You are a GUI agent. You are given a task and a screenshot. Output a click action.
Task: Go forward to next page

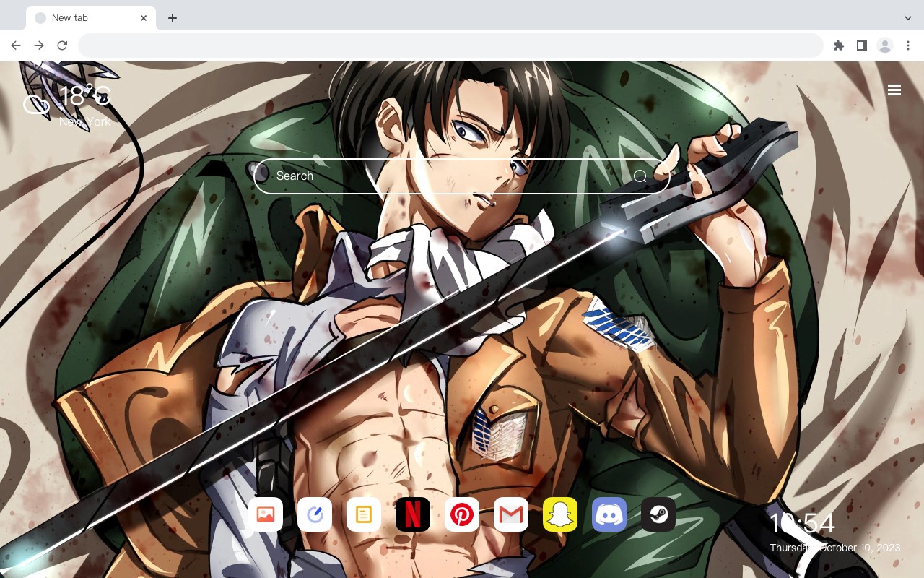[39, 46]
